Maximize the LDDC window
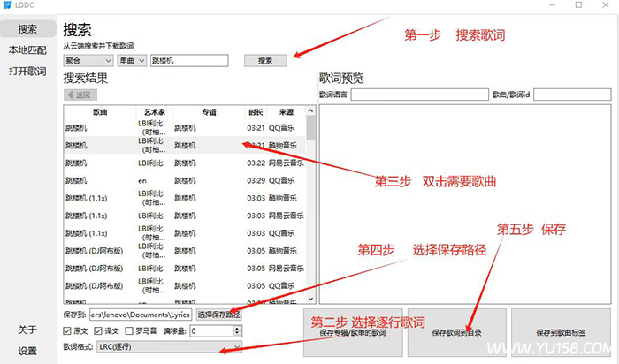This screenshot has width=619, height=364. pos(576,6)
